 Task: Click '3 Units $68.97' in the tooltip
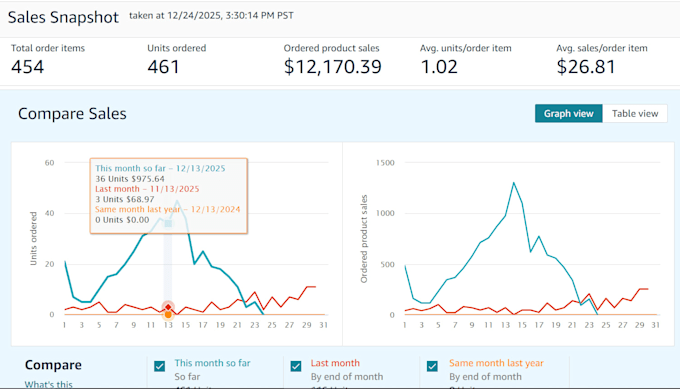(125, 199)
